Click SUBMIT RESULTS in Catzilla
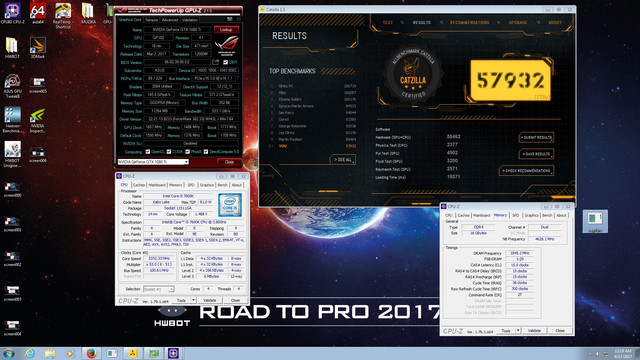Viewport: 640px width, 360px height. pos(537,138)
